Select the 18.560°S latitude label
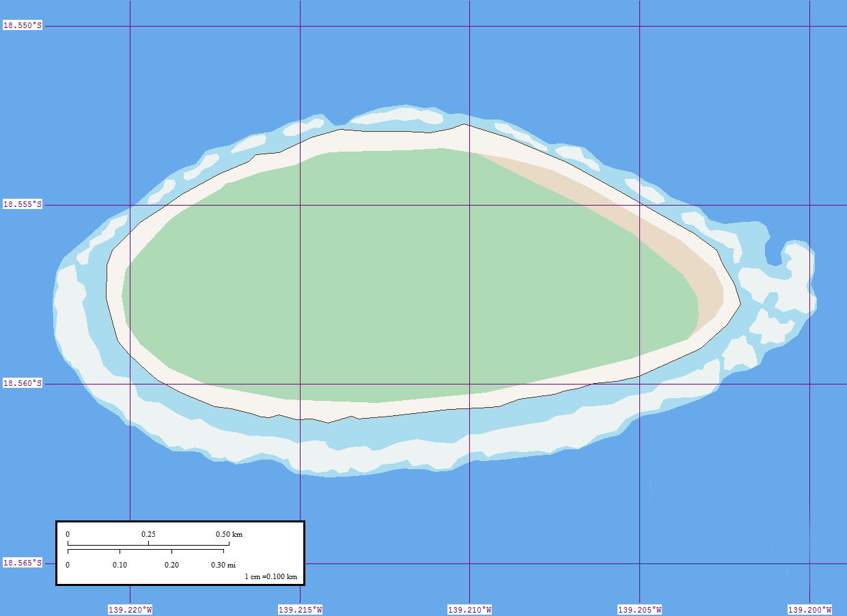This screenshot has width=847, height=616. [x=23, y=384]
